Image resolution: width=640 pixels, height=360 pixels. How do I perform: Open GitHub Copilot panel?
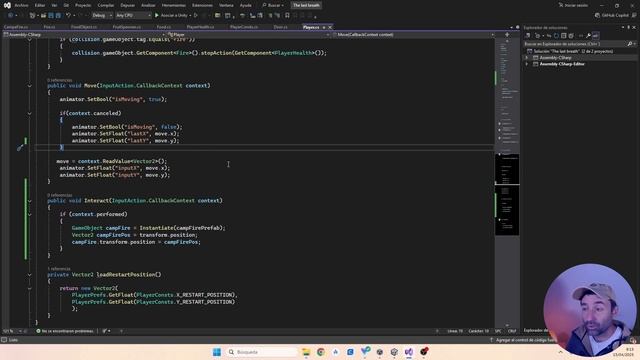click(612, 15)
